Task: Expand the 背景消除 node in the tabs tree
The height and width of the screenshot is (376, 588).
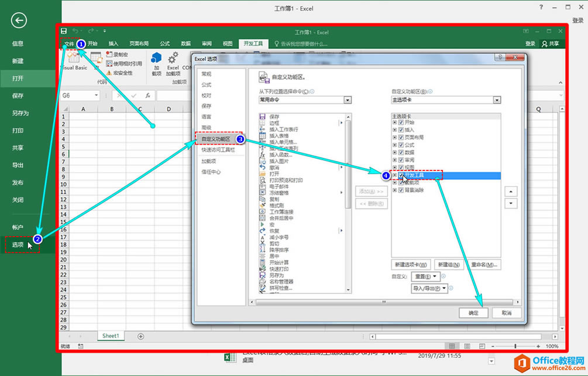Action: click(x=394, y=190)
